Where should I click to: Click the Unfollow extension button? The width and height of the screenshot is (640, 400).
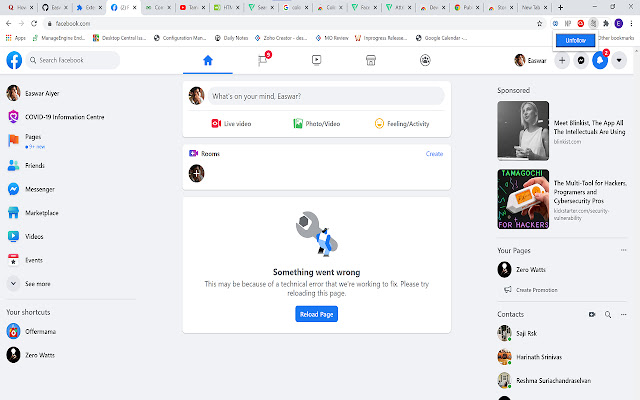(x=576, y=40)
